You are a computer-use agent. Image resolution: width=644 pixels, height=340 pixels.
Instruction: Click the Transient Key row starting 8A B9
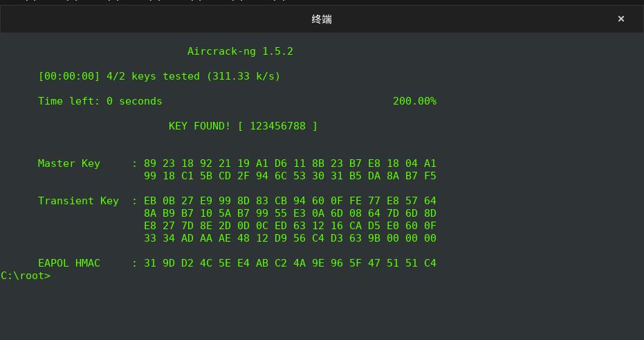[290, 213]
